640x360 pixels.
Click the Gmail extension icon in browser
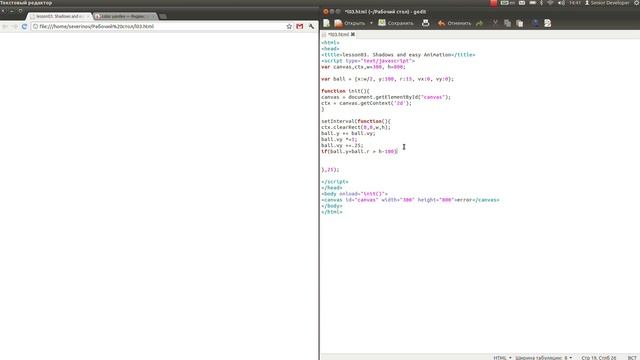click(x=300, y=27)
